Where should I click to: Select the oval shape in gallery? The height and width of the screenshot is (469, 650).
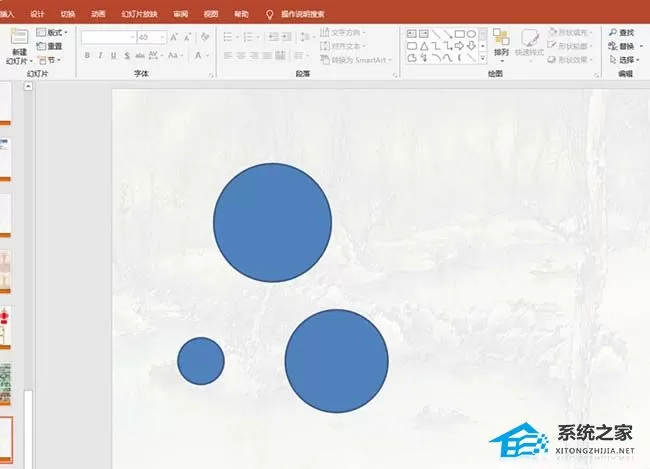(471, 34)
